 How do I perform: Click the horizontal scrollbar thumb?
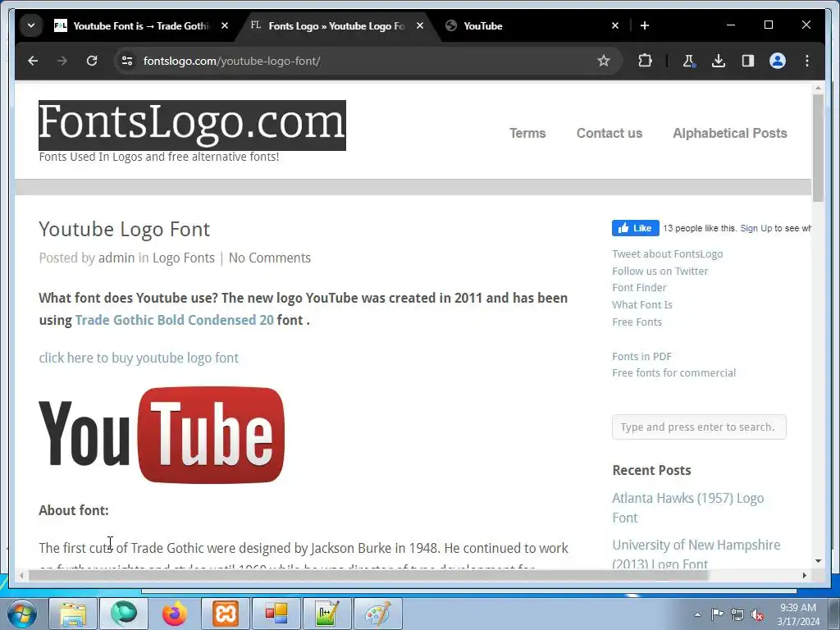coord(368,575)
